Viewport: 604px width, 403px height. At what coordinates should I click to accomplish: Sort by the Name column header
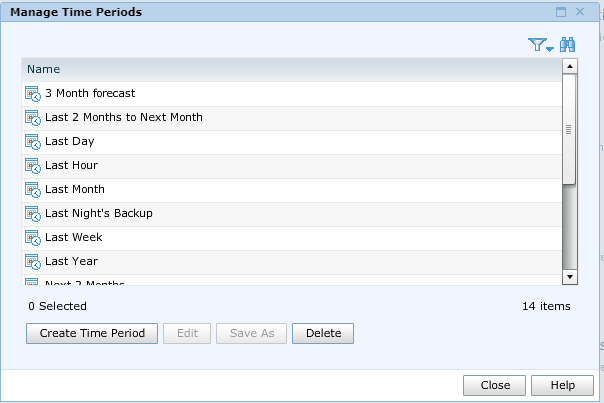pyautogui.click(x=292, y=69)
